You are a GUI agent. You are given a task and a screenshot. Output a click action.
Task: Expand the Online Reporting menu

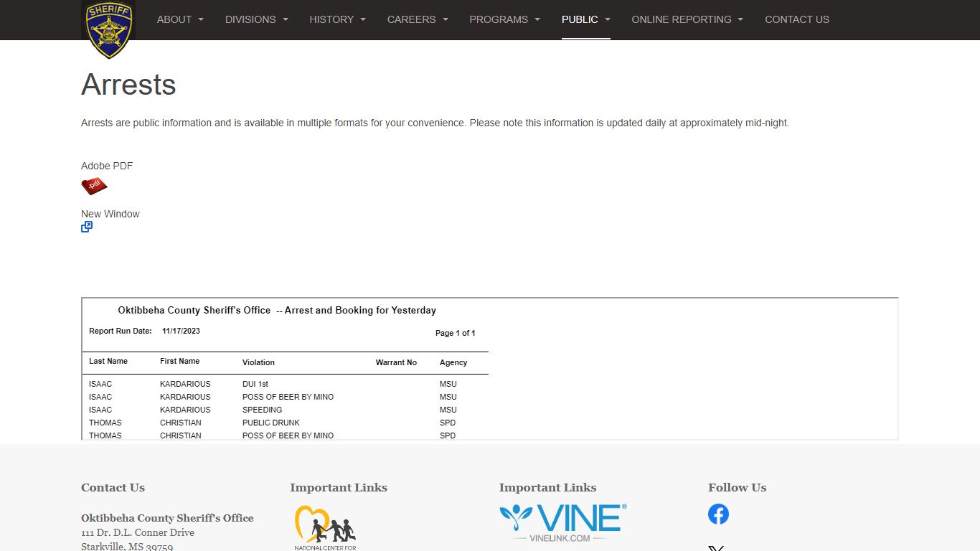pyautogui.click(x=687, y=19)
